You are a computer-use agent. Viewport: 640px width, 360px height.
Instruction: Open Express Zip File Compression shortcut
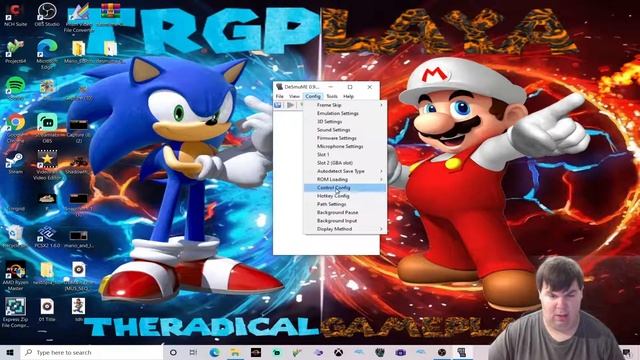16,312
